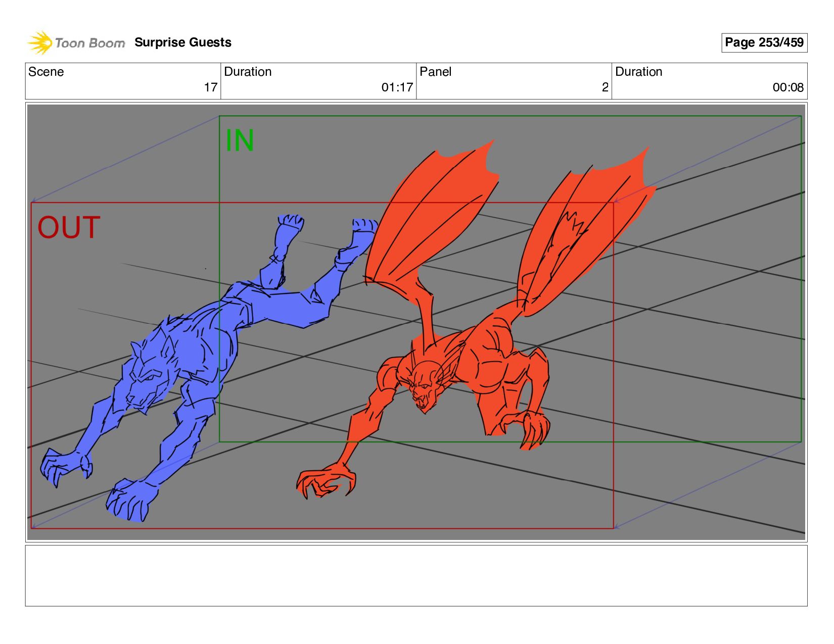Click scene duration value '01:17'

397,87
